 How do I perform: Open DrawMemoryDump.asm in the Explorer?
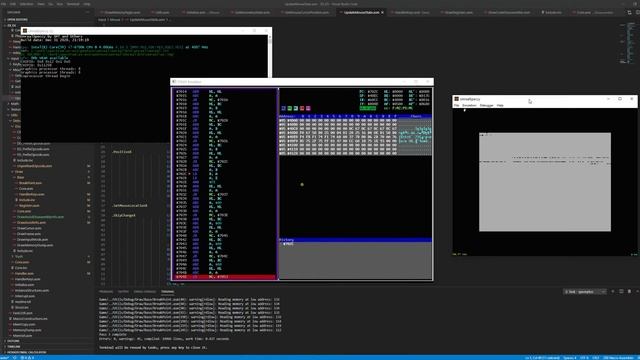pos(34,245)
